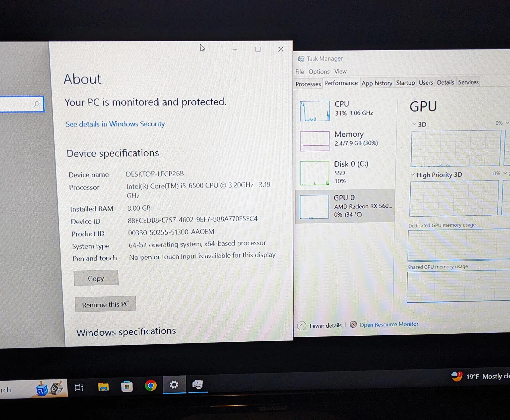Click the High Priority 3D usage graph
This screenshot has height=420, width=510.
[454, 198]
